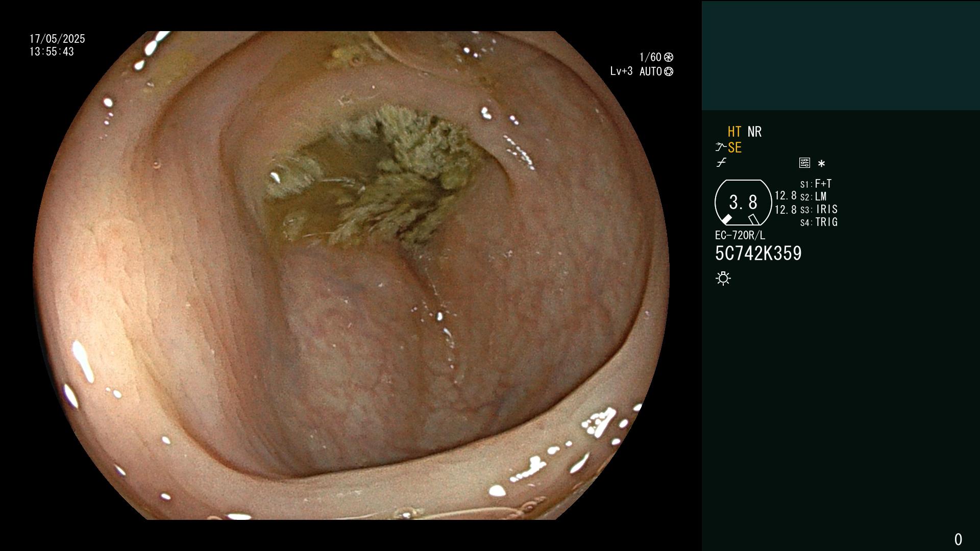The width and height of the screenshot is (980, 551).
Task: Click the date 17/05/2025
Action: click(x=57, y=39)
